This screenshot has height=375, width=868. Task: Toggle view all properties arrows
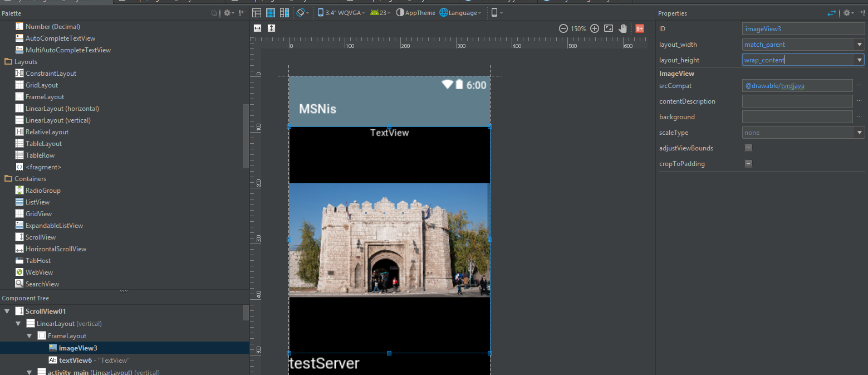[x=832, y=13]
